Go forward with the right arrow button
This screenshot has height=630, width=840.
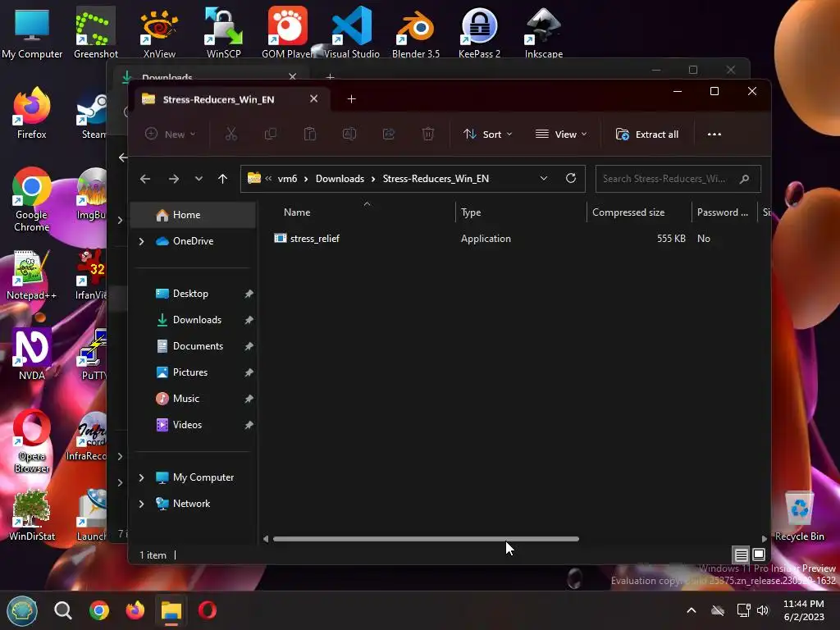(x=174, y=179)
